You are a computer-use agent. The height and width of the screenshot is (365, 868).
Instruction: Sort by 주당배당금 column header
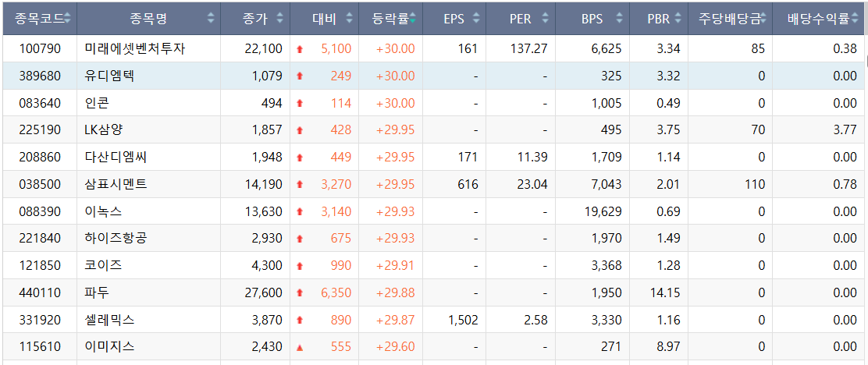[727, 19]
